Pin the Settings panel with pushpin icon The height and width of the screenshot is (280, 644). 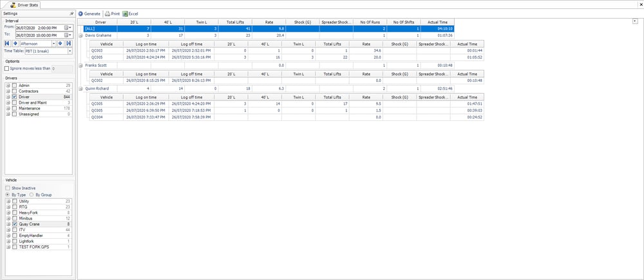pos(71,14)
